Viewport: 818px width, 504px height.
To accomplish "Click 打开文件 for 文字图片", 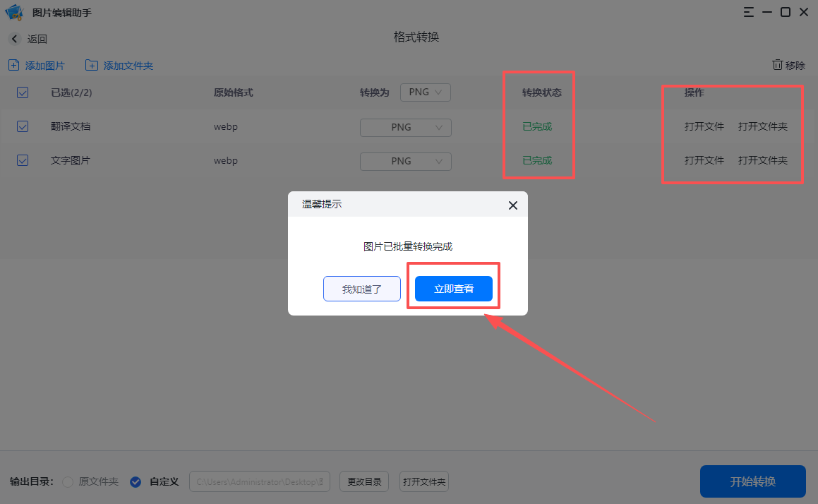I will [x=704, y=160].
